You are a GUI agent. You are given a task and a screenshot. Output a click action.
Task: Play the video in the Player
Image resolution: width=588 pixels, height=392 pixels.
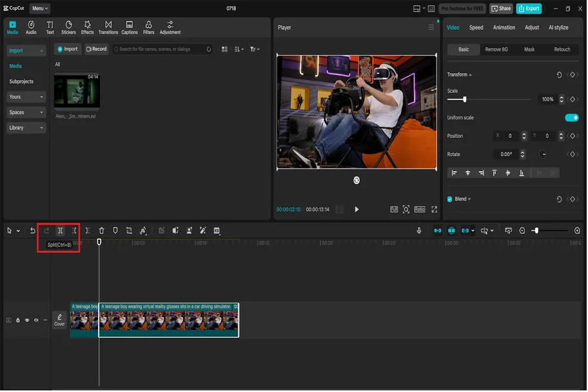[357, 210]
